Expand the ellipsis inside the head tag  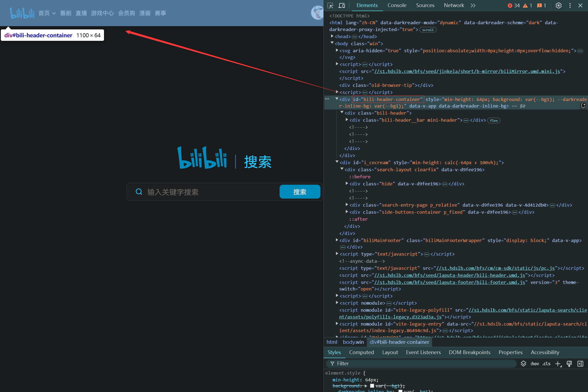pos(354,37)
